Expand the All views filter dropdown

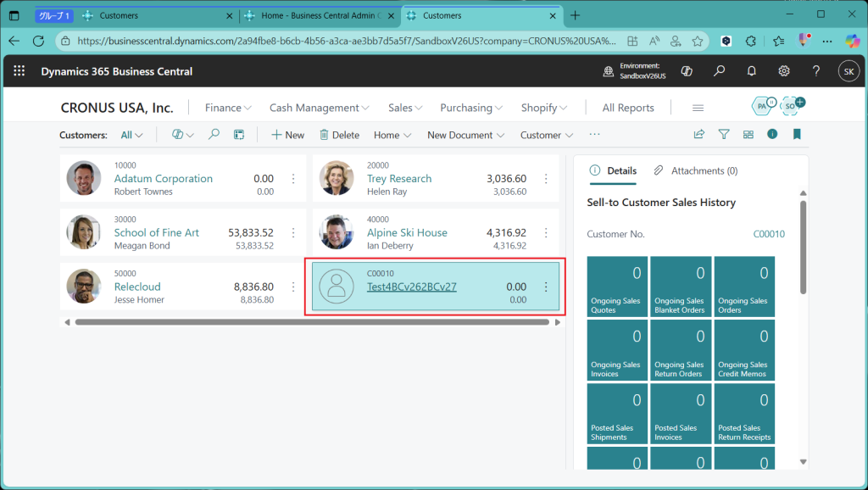(131, 135)
